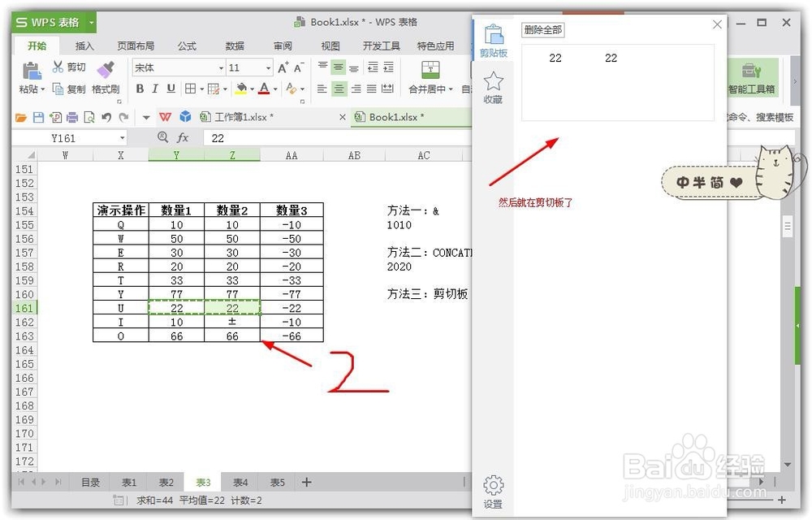Select the 剪贴板 clipboard sidebar icon

click(493, 39)
